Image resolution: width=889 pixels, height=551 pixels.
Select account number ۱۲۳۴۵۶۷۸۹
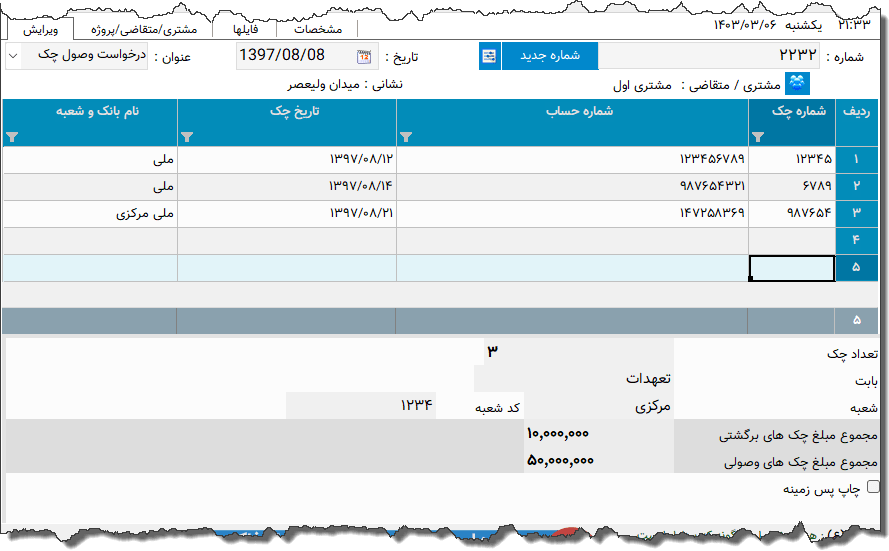pyautogui.click(x=573, y=160)
